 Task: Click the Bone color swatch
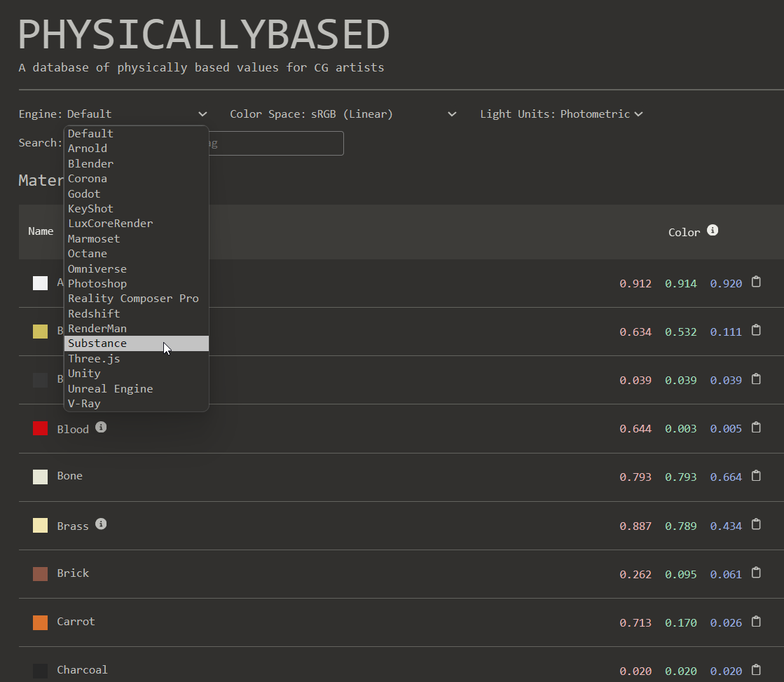[41, 477]
